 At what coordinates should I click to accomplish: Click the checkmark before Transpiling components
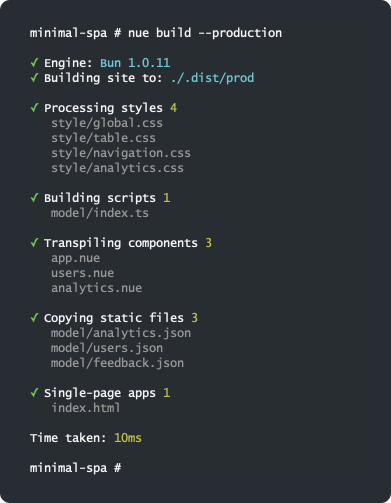coord(34,242)
